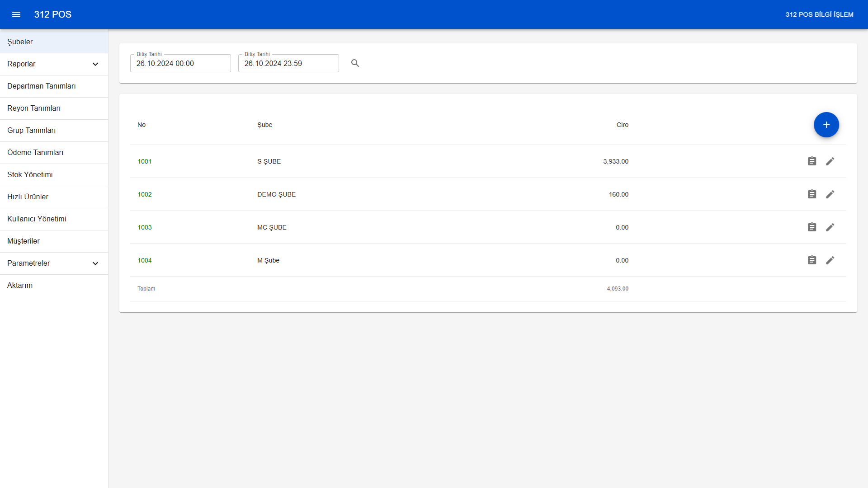Add a new branch with plus button
Image resolution: width=868 pixels, height=488 pixels.
click(826, 125)
